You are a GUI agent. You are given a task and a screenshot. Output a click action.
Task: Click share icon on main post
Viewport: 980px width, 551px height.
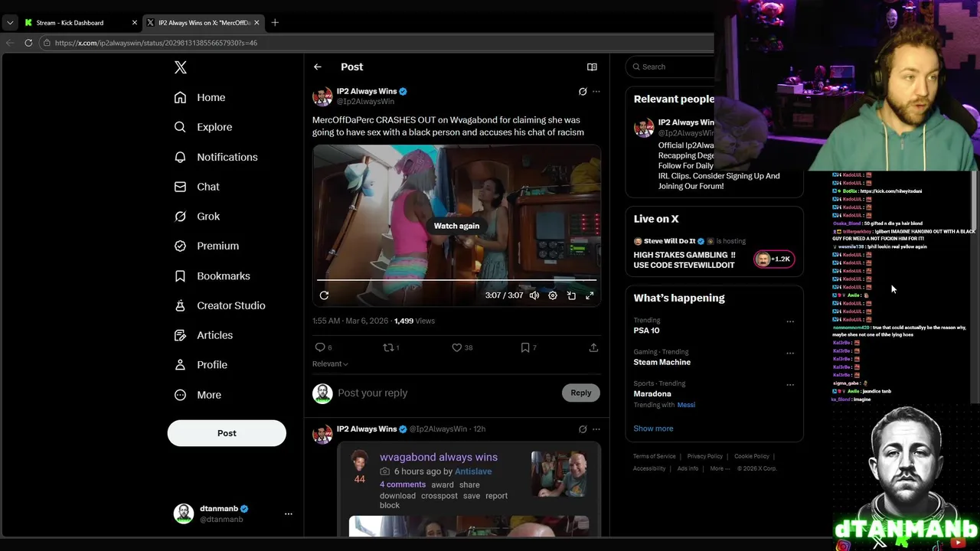pyautogui.click(x=593, y=347)
